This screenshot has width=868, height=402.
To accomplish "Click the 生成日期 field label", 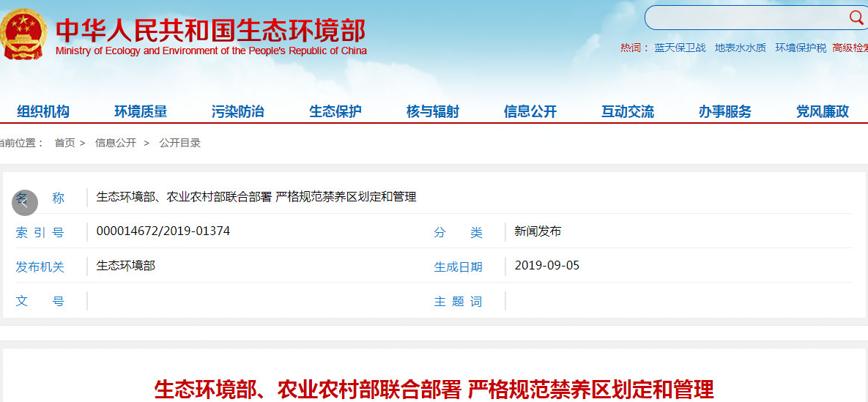I will [x=459, y=267].
